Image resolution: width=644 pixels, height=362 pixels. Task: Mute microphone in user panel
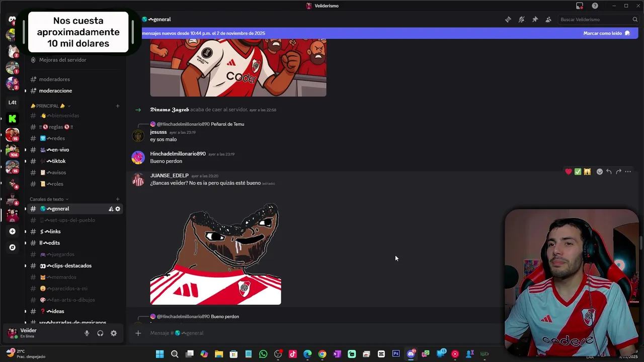(x=87, y=333)
